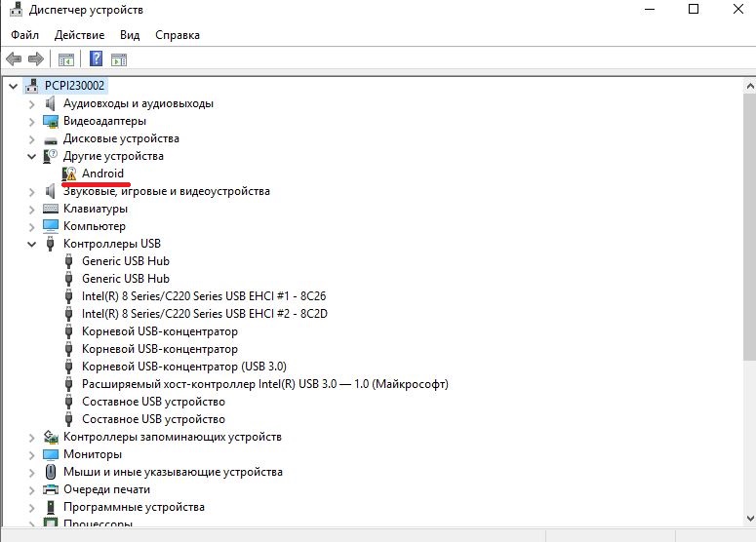Click the USB icon beside Intel EHCI #1 - 8C26
Screen dimensions: 756x542
(x=69, y=296)
